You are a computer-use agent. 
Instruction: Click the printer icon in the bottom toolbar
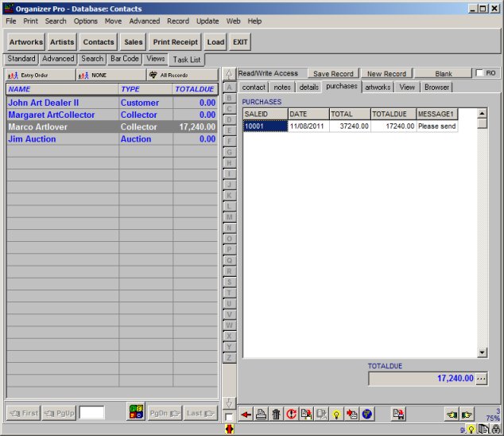point(261,415)
